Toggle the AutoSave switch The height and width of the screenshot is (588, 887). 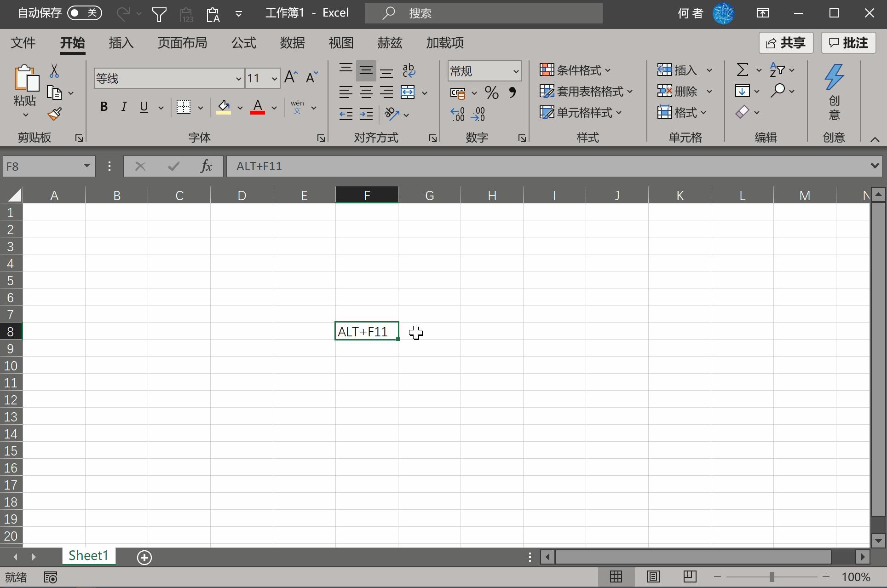point(85,13)
